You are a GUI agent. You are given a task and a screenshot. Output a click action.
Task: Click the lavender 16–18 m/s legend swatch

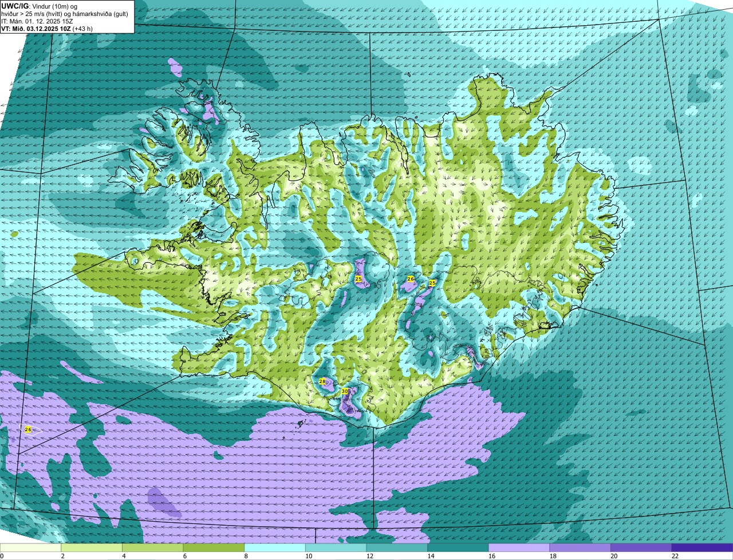(x=519, y=547)
